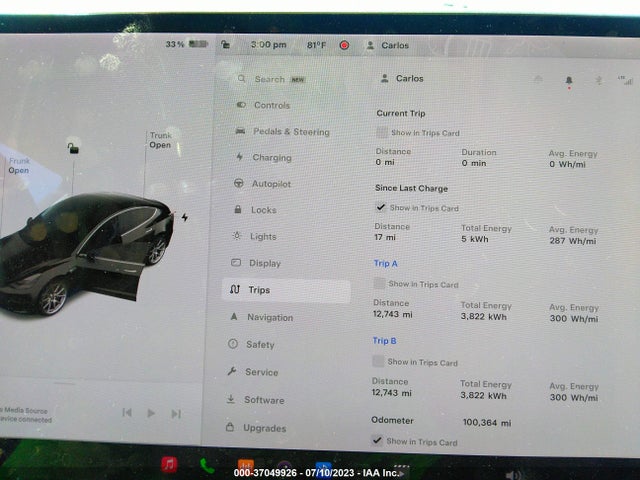This screenshot has width=640, height=480.
Task: Tap the Navigation arrow icon
Action: coord(234,316)
